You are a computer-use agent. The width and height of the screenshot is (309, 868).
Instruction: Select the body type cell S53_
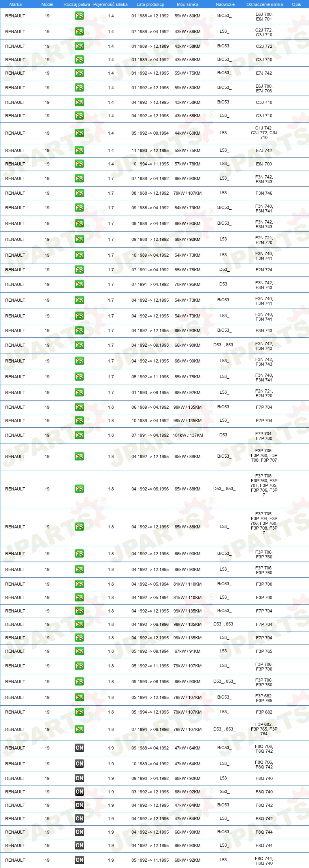pyautogui.click(x=224, y=791)
